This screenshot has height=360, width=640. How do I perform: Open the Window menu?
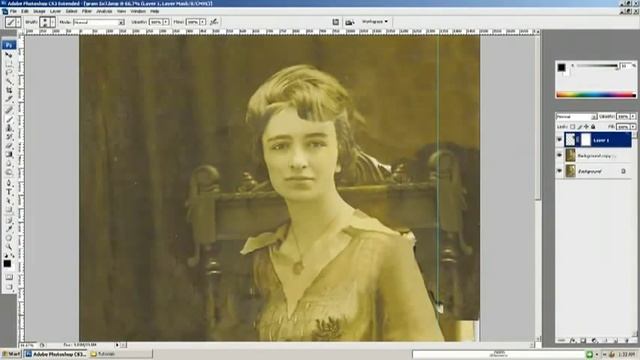tap(138, 11)
